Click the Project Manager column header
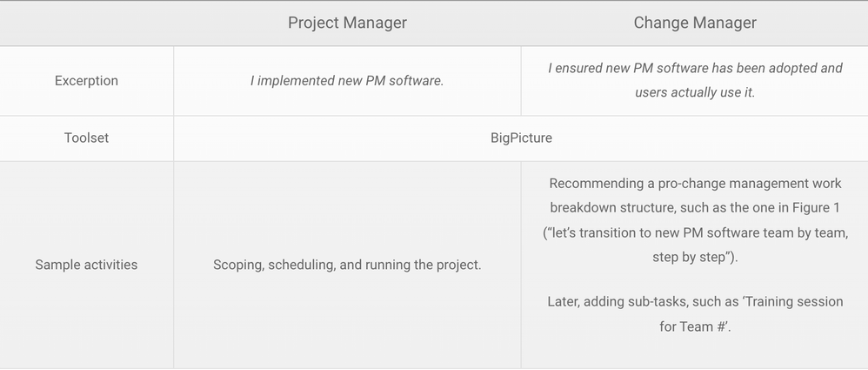 tap(347, 23)
